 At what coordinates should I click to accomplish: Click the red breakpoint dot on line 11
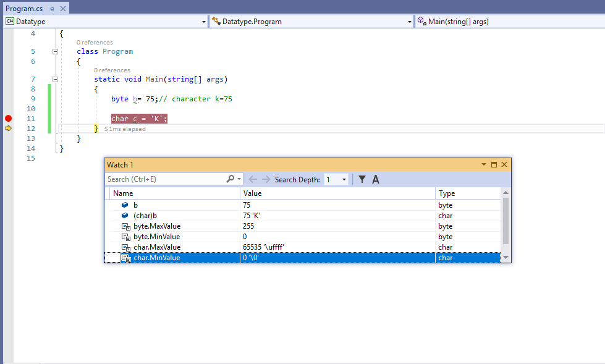8,118
